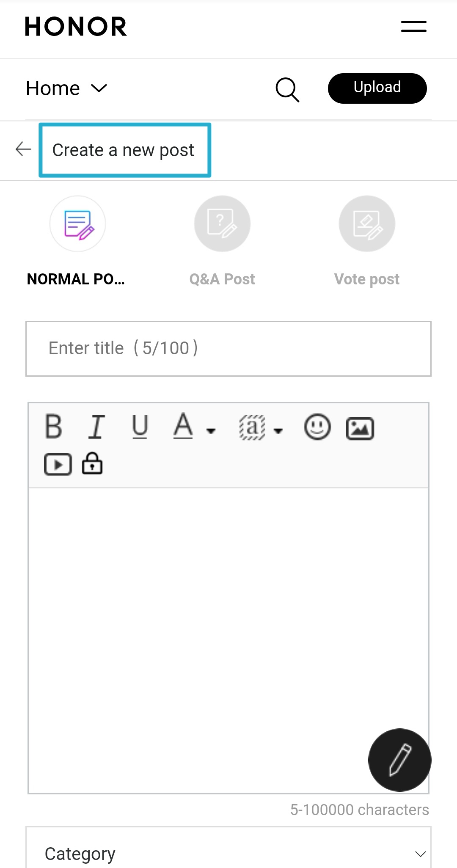Image resolution: width=457 pixels, height=868 pixels.
Task: Apply bold formatting in the editor
Action: pyautogui.click(x=53, y=427)
